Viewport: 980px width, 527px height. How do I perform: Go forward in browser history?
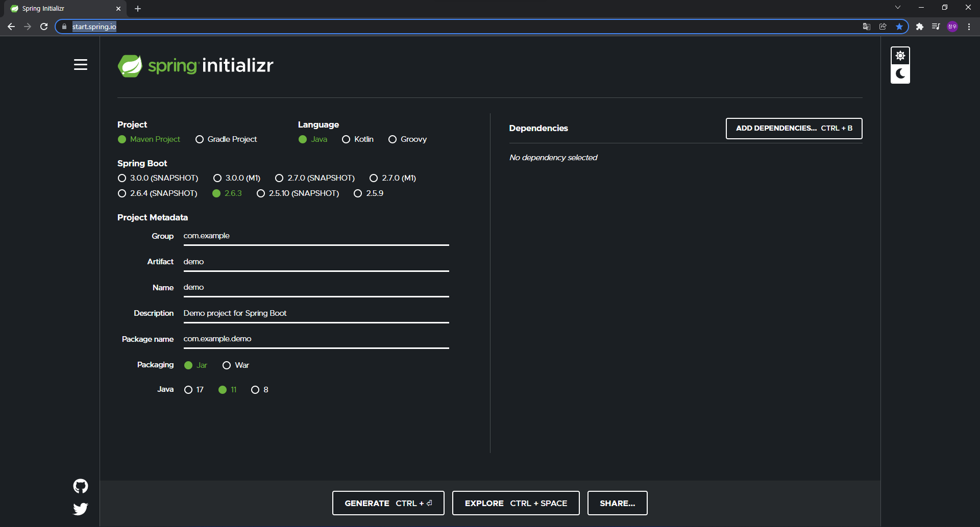tap(28, 27)
